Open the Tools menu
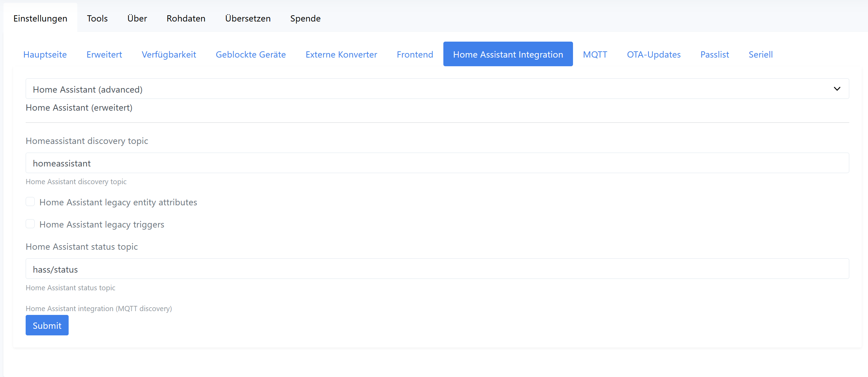Viewport: 868px width, 377px height. (97, 18)
